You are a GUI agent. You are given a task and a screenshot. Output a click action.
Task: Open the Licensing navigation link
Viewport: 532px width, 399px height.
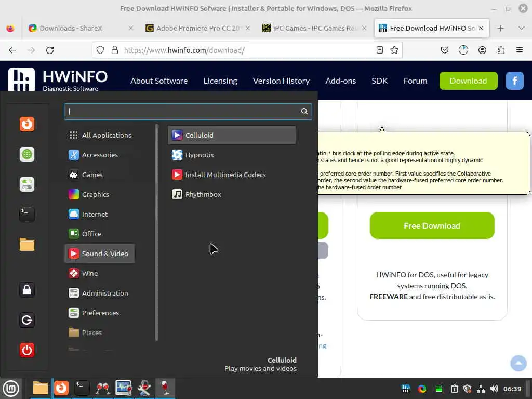click(220, 81)
